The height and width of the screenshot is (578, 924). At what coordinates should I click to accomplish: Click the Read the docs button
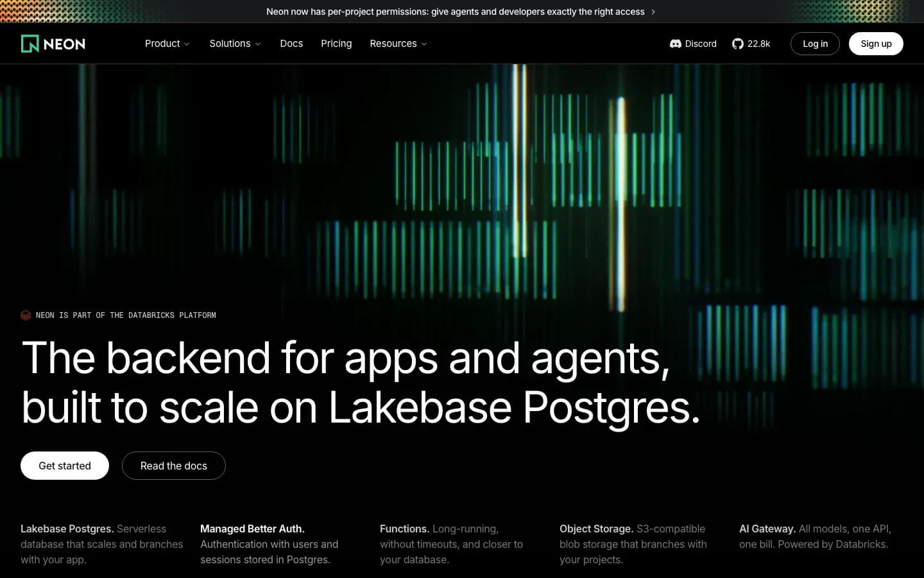(174, 466)
